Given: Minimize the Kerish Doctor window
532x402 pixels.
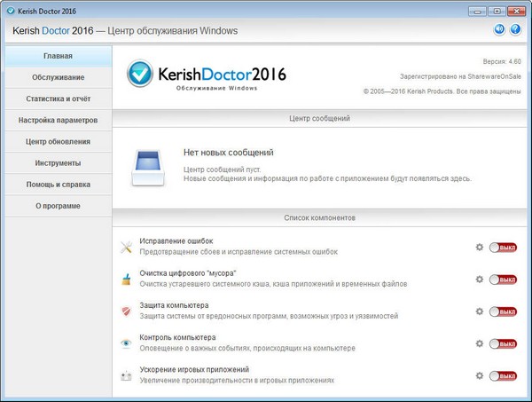Looking at the screenshot, I should point(477,12).
